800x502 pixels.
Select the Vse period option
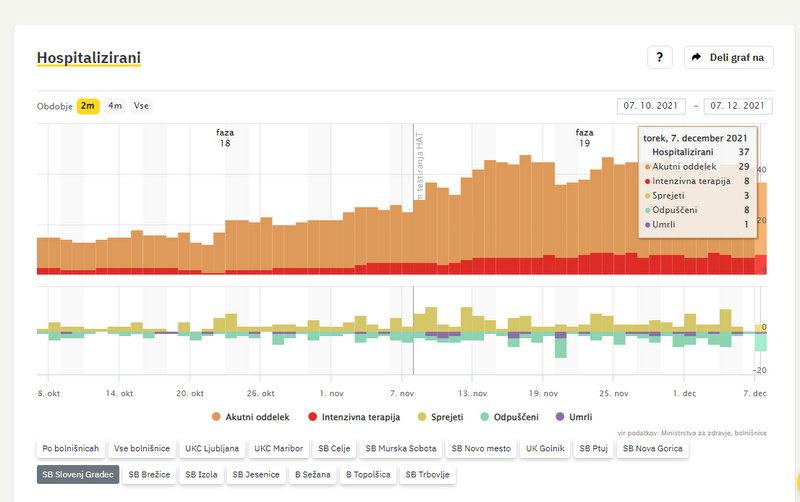coord(141,106)
